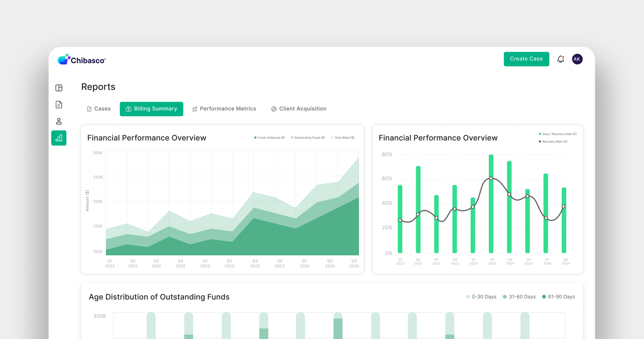The width and height of the screenshot is (644, 339).
Task: Click the 80% axis label
Action: 387,155
